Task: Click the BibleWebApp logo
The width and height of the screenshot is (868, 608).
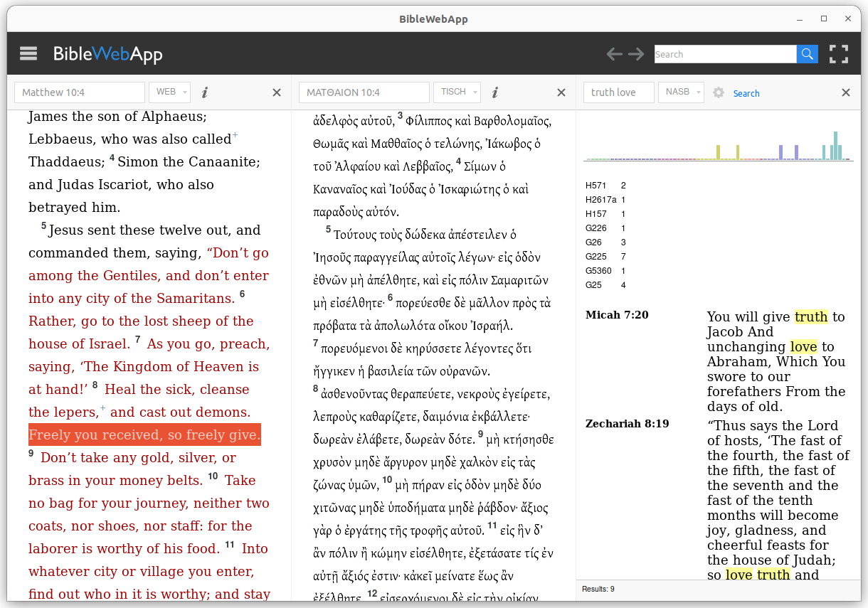Action: point(108,54)
